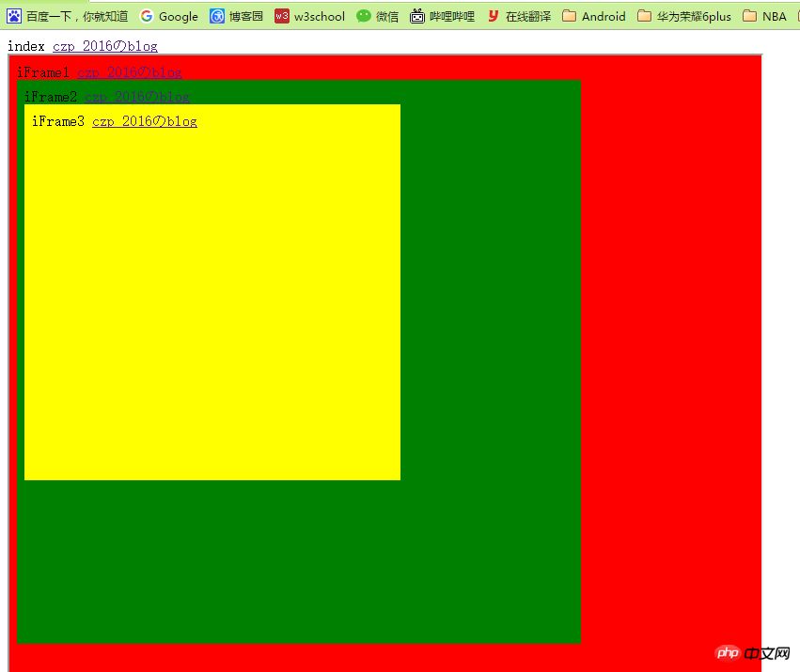
Task: Expand the Android bookmark folder label
Action: (604, 17)
